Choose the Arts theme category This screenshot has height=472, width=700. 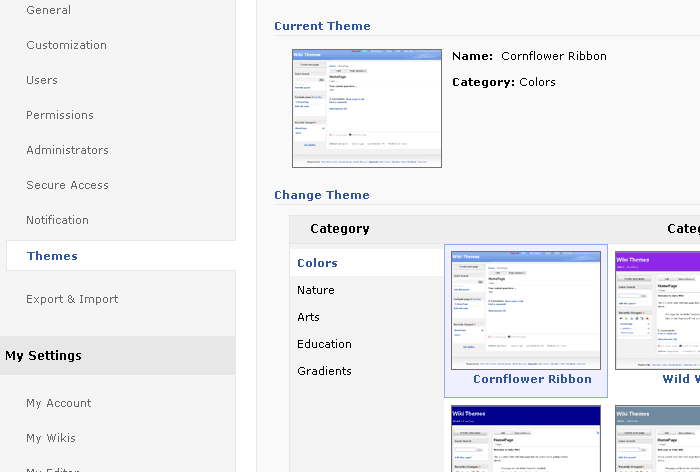[308, 317]
